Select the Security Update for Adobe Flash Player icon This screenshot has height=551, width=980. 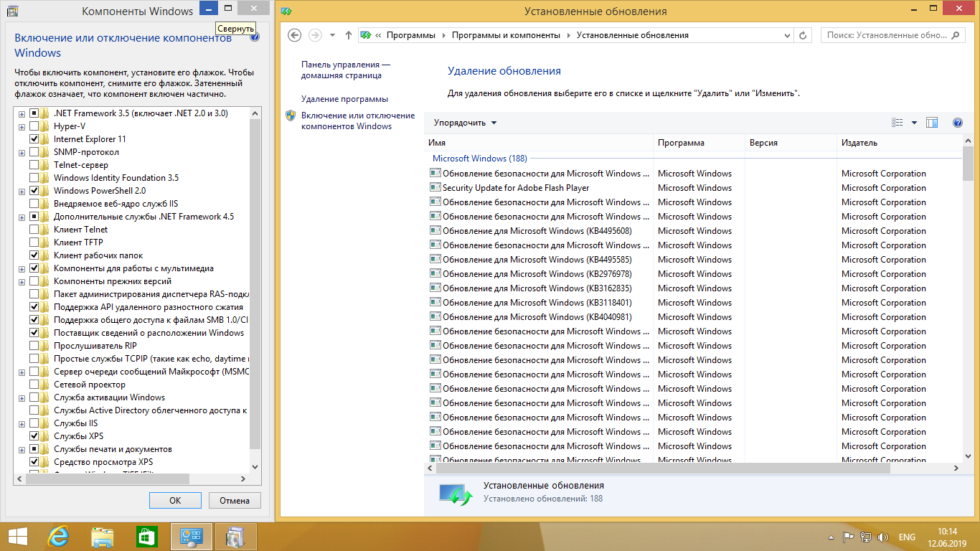click(x=435, y=188)
